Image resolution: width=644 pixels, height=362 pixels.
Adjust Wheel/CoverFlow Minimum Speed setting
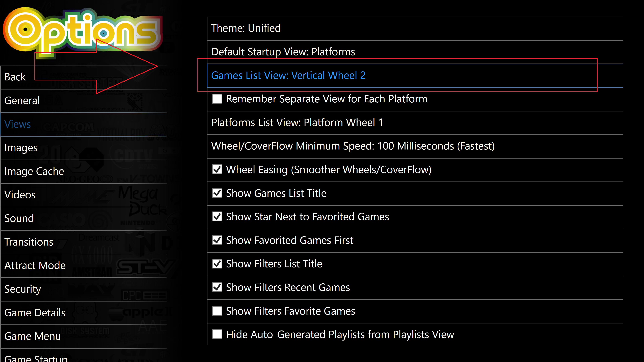415,146
